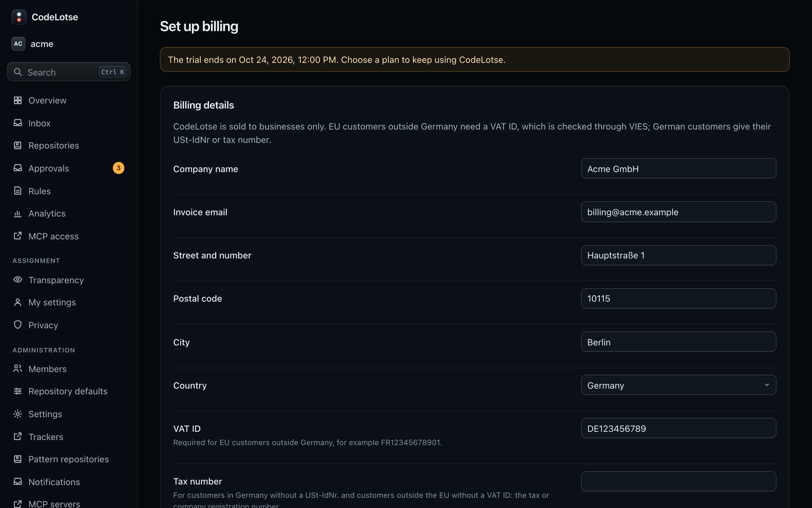Click the acme workspace name
This screenshot has height=508, width=812.
pos(42,44)
